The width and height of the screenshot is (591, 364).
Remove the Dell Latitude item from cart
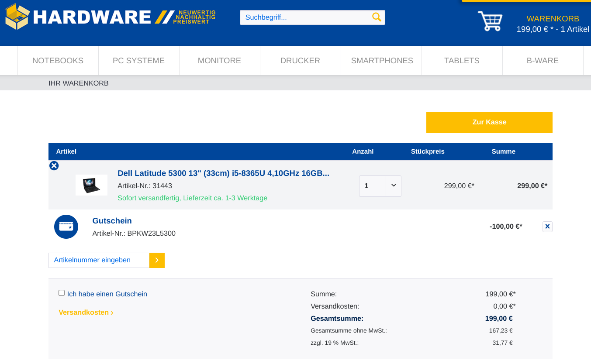pyautogui.click(x=54, y=166)
